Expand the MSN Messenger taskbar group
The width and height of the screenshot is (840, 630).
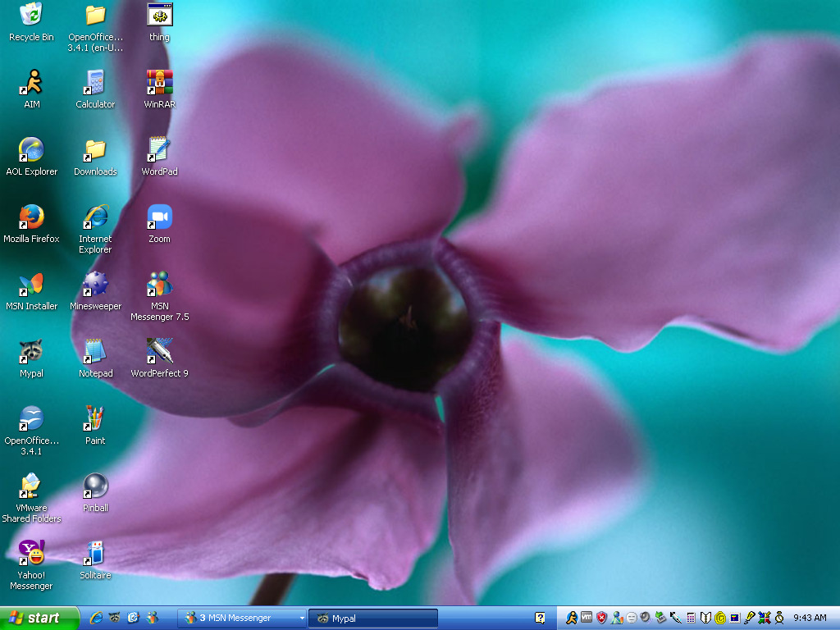(242, 619)
